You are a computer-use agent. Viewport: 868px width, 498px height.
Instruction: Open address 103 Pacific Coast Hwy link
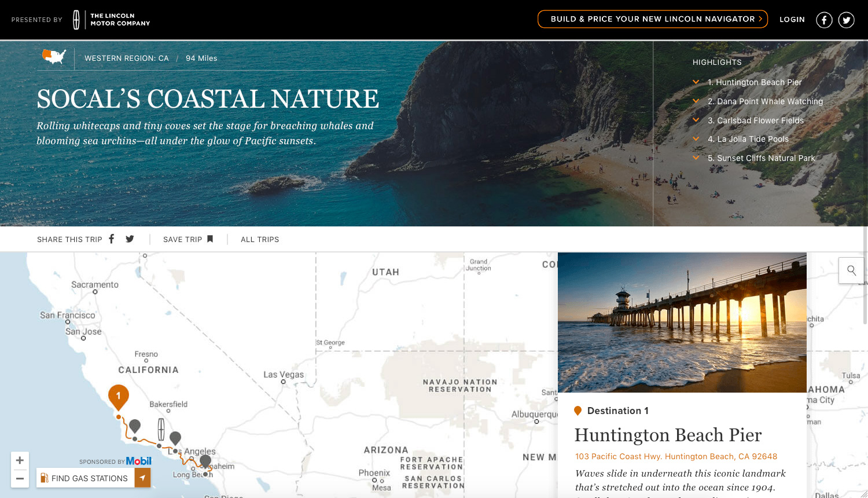(676, 456)
